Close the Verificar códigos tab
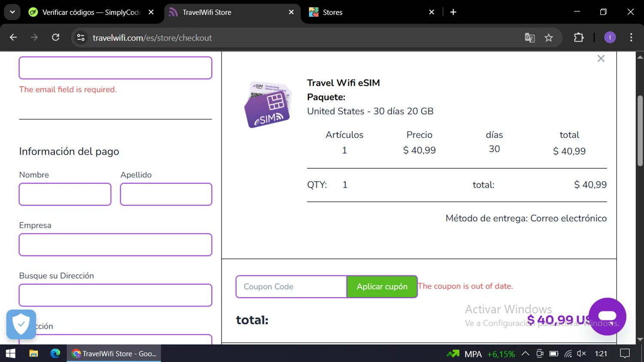This screenshot has height=362, width=644. pos(151,12)
